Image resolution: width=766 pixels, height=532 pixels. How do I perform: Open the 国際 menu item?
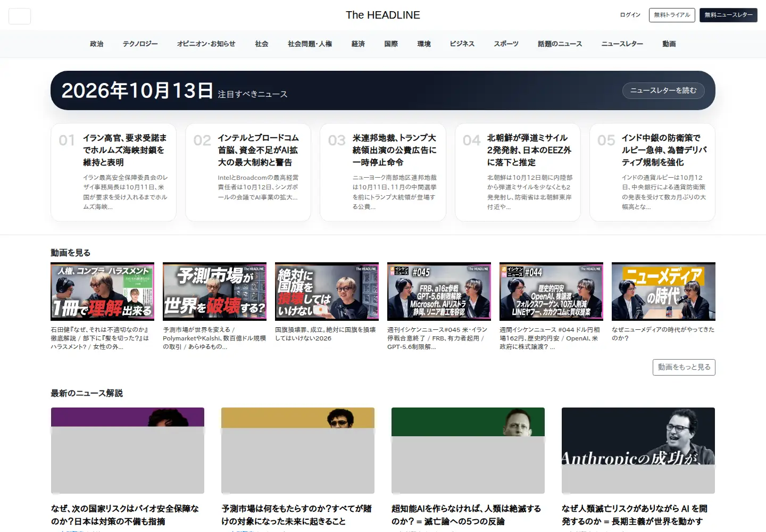[x=391, y=44]
